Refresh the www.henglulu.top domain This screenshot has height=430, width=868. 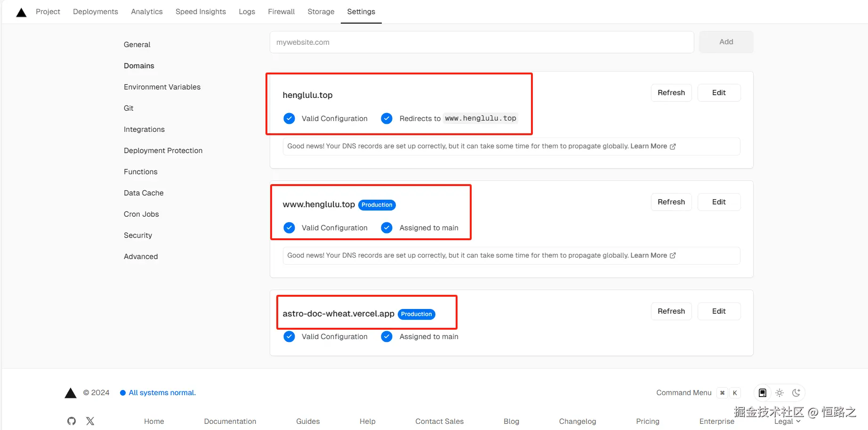tap(671, 202)
